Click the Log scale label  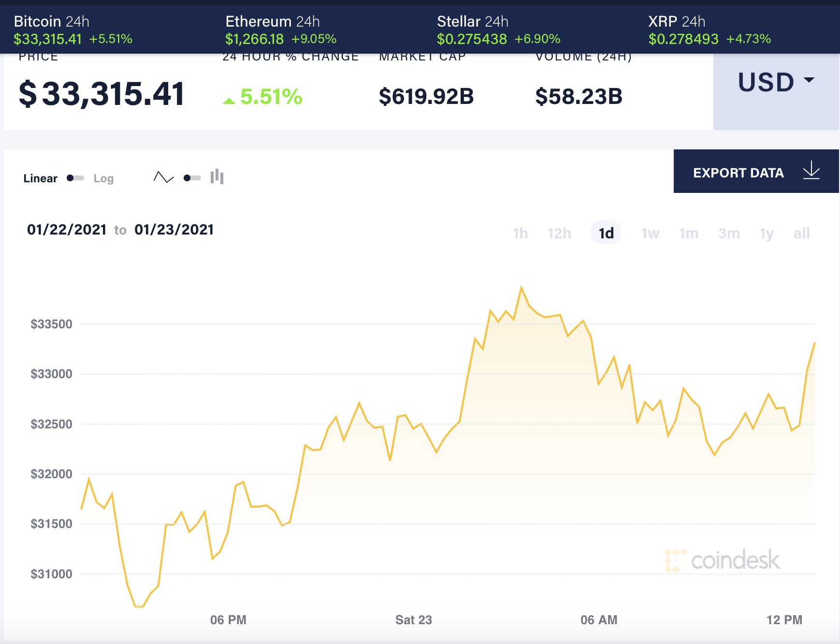pos(103,178)
